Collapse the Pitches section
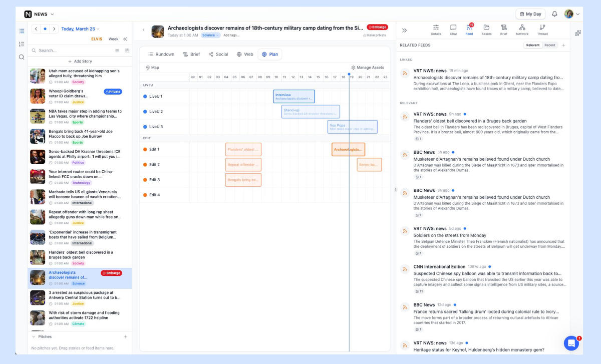 pyautogui.click(x=34, y=337)
